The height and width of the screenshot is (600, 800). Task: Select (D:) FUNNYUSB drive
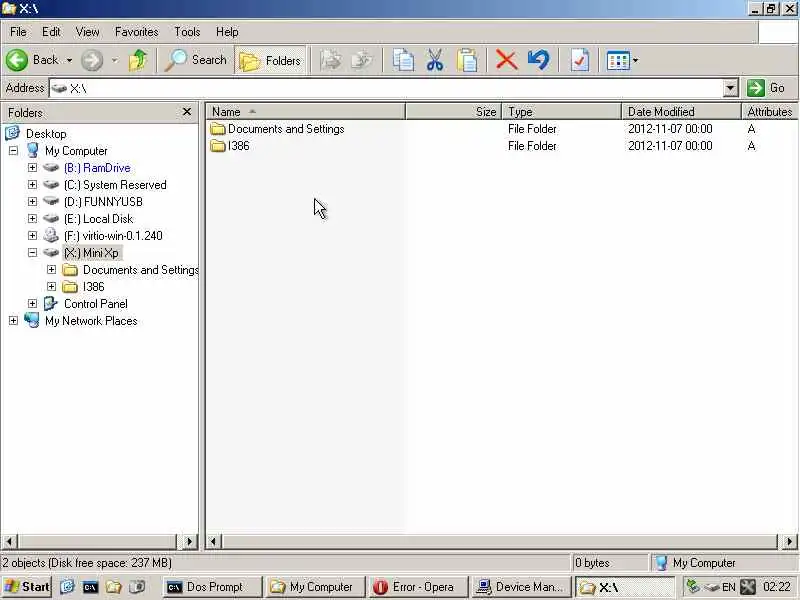click(x=104, y=202)
